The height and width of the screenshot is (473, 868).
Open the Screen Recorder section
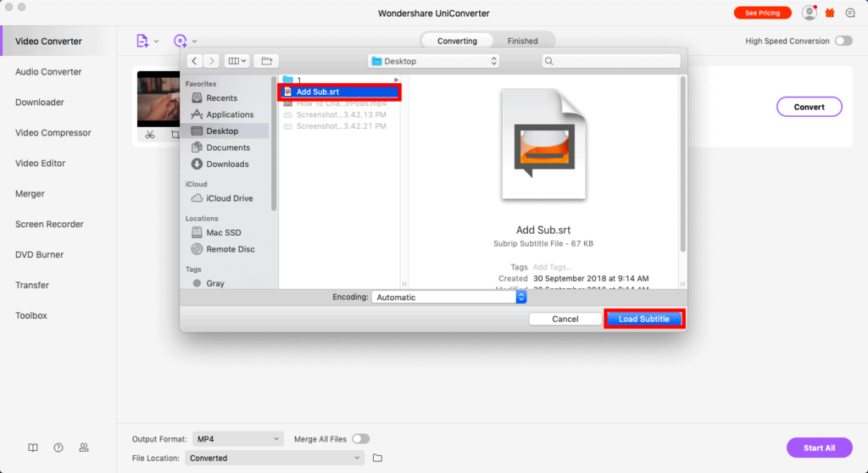(x=49, y=225)
